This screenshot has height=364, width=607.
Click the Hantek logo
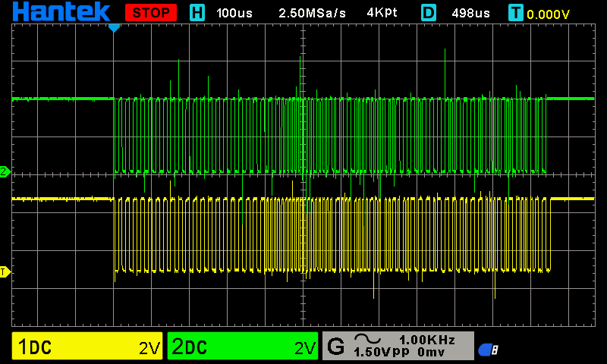pyautogui.click(x=61, y=11)
